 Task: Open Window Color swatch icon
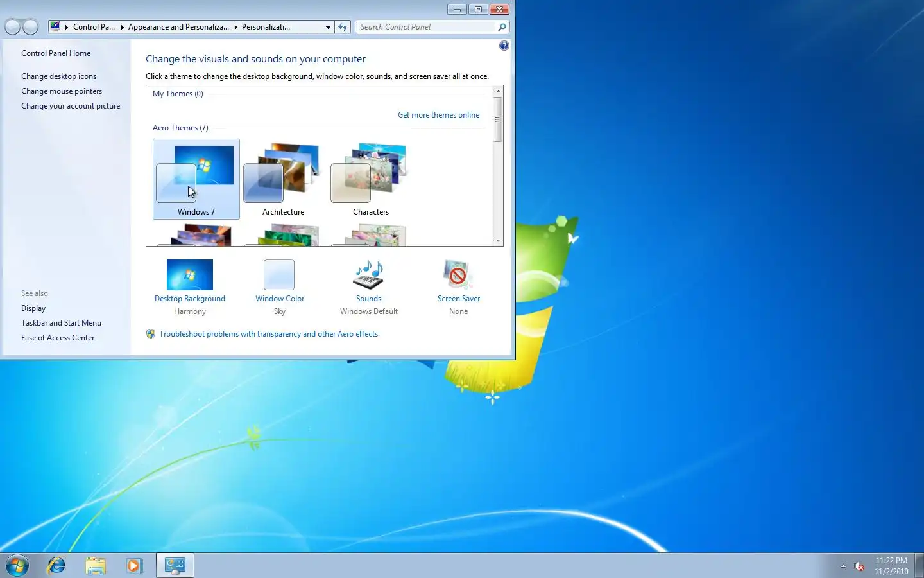coord(279,275)
